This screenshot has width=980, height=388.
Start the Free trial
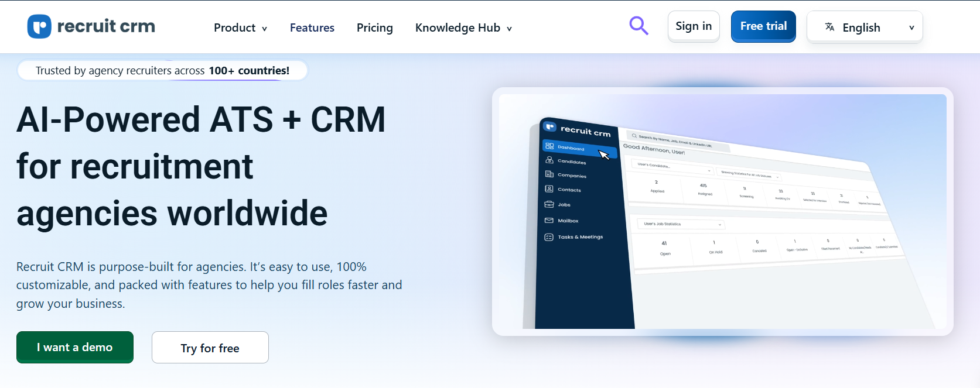763,26
